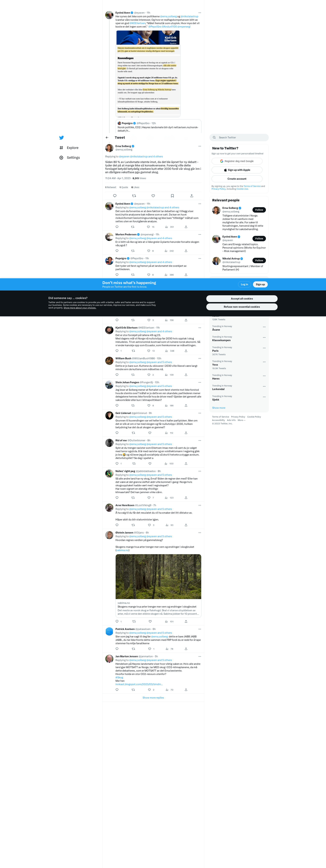The image size is (326, 868).
Task: Go back using the arrow beside Tweet
Action: (107, 138)
